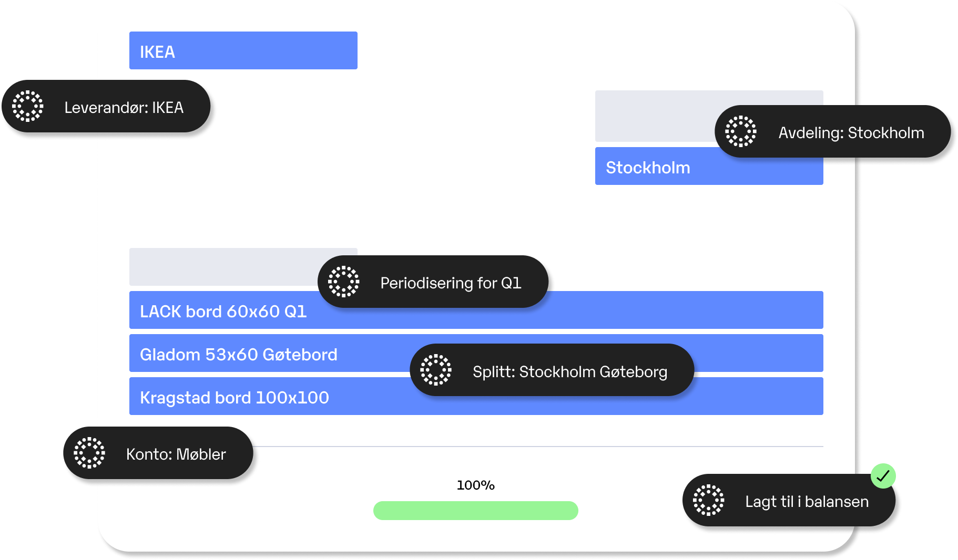Choose the Splitt: Stockholm Gøteborg label text
Screen dimensions: 958x560
tap(570, 371)
